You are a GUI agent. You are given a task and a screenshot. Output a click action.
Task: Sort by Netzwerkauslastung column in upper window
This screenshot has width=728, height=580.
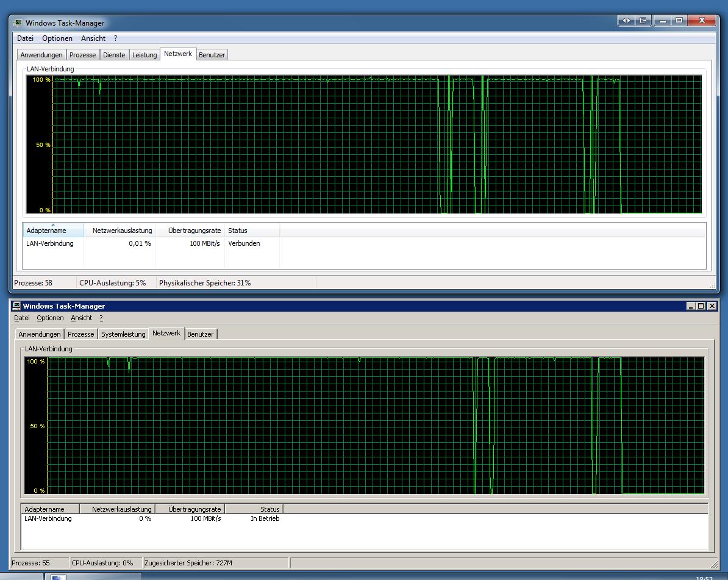(x=120, y=231)
